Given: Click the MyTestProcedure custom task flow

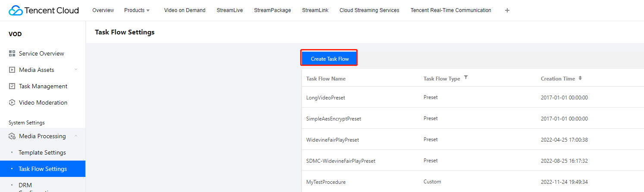Looking at the screenshot, I should [x=326, y=182].
